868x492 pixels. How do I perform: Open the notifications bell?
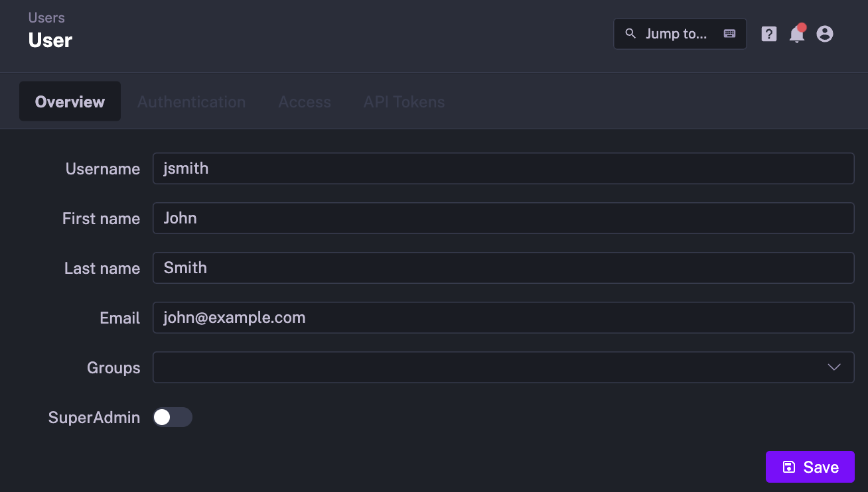[x=796, y=34]
